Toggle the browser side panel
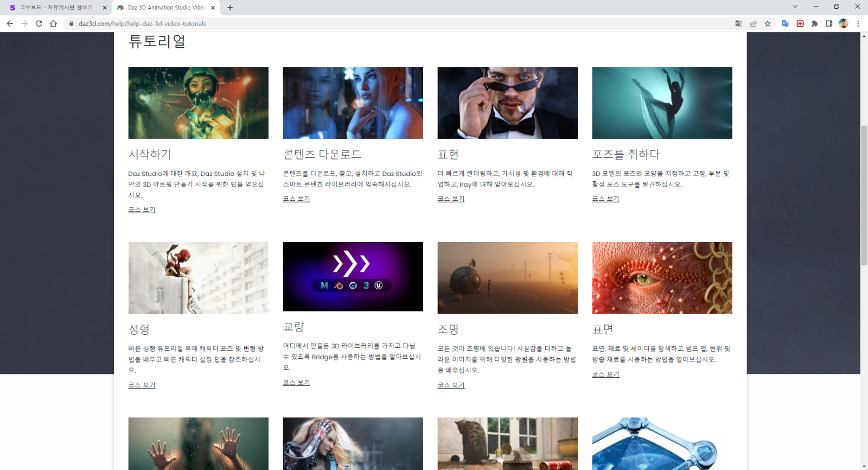The image size is (868, 470). coord(829,23)
